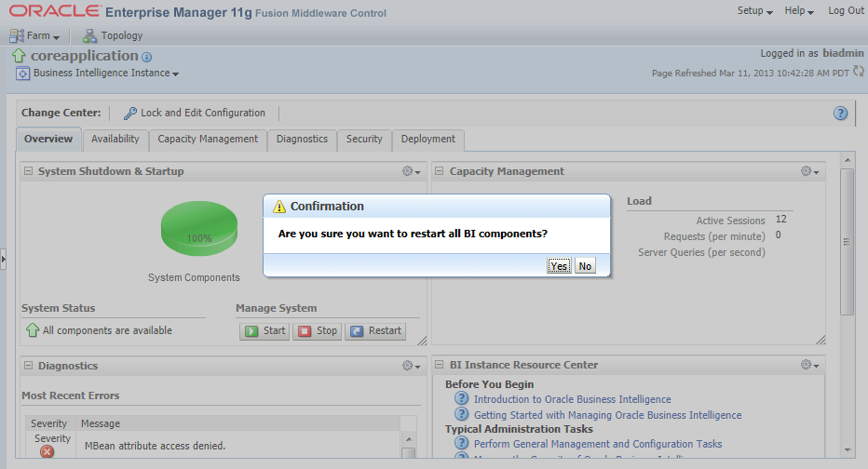This screenshot has height=469, width=868.
Task: Click the Restart button
Action: (x=375, y=331)
